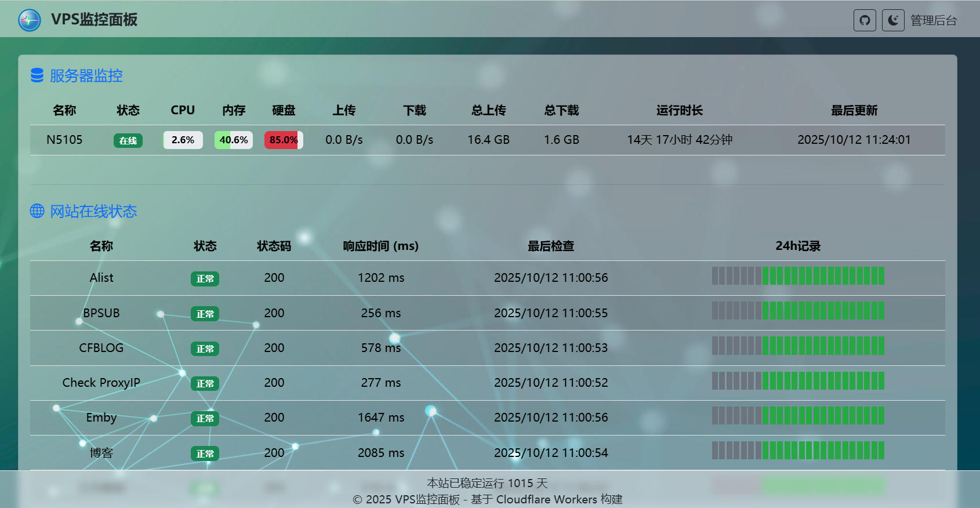The width and height of the screenshot is (980, 508).
Task: Click the CFBLOG 24h history bar
Action: pos(798,346)
